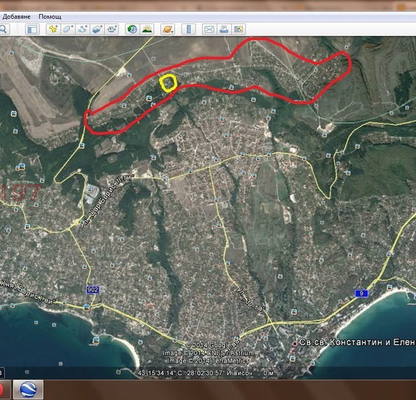This screenshot has width=416, height=400.
Task: Click the last toolbar icon, Save Image
Action: (239, 29)
